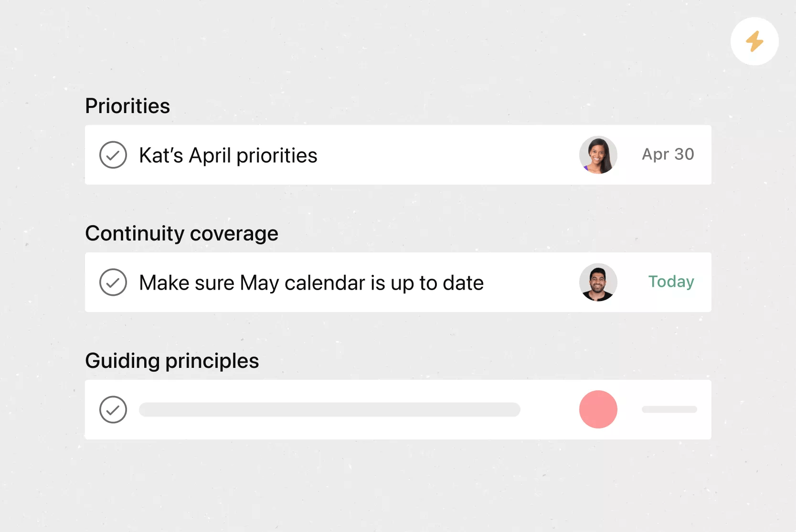Mark Kat's April priorities complete
This screenshot has height=532, width=796.
coord(113,155)
